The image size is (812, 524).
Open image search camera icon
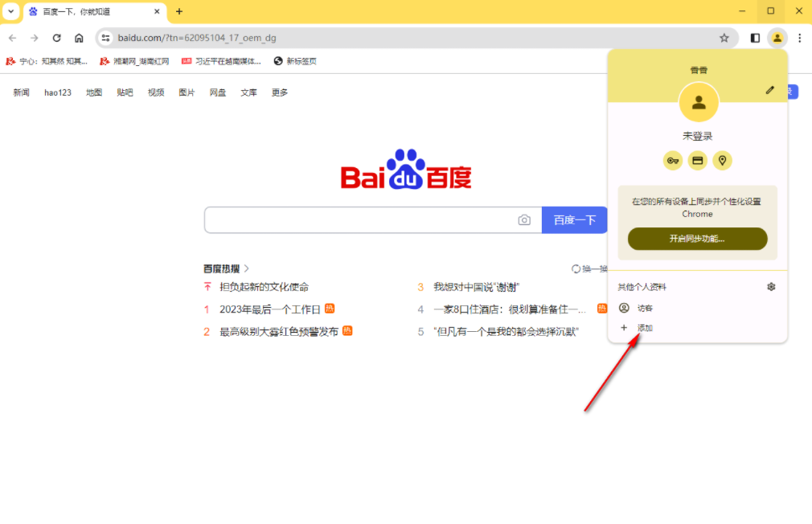coord(524,220)
